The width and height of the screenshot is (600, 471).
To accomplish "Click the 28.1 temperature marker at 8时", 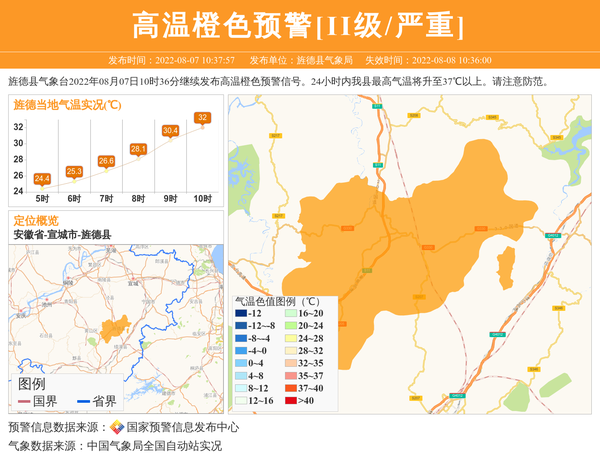I will (x=138, y=149).
